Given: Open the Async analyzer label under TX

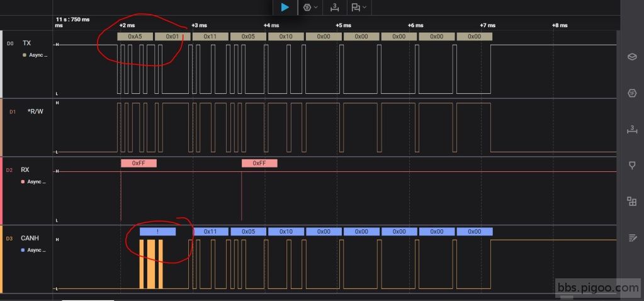Looking at the screenshot, I should (x=38, y=55).
